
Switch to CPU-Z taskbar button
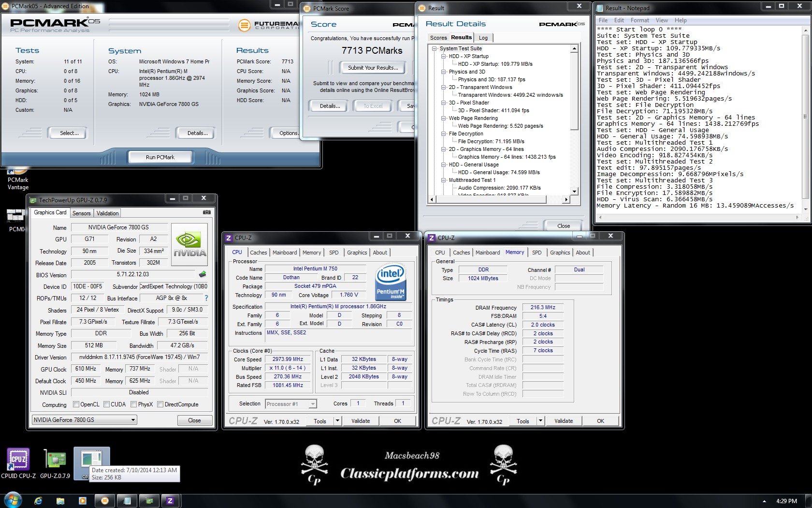(170, 501)
